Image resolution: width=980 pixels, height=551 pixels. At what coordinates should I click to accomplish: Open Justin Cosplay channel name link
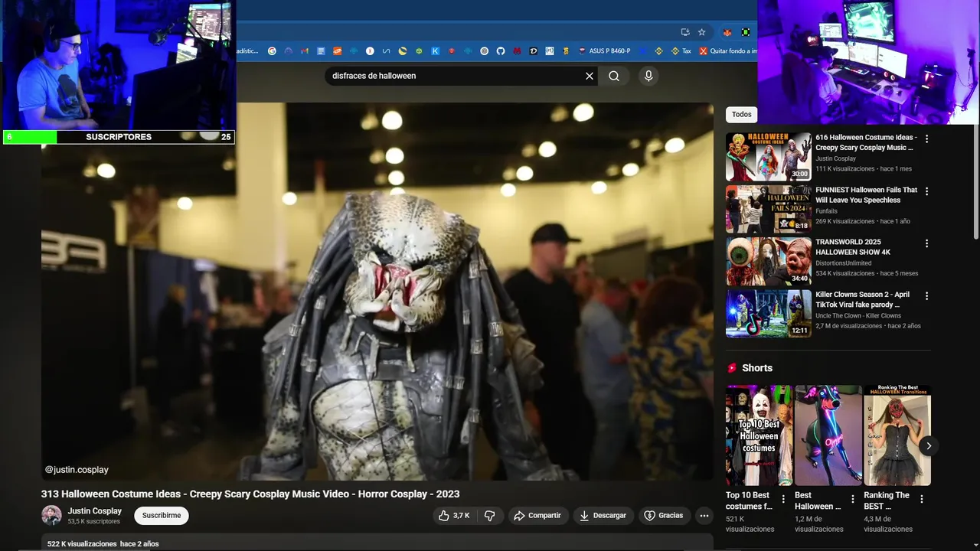click(95, 511)
